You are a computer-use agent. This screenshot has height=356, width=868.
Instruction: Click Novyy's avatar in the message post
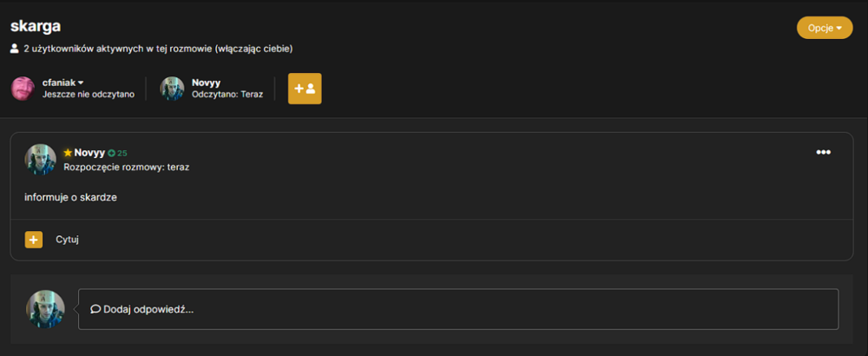(x=41, y=160)
